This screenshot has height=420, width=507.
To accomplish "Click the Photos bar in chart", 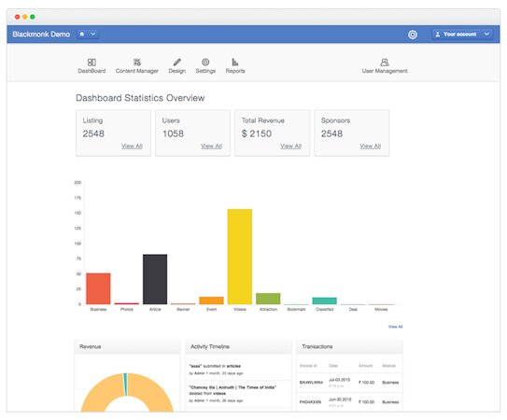I will pos(127,303).
